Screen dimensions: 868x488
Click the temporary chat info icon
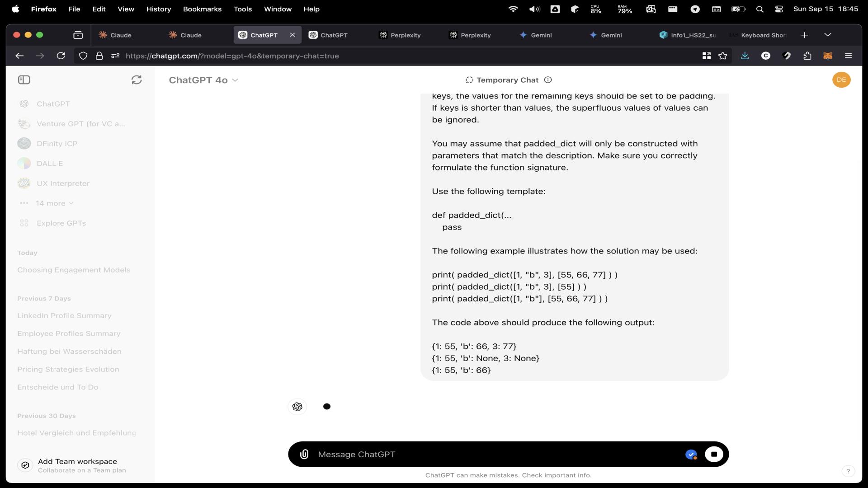547,79
